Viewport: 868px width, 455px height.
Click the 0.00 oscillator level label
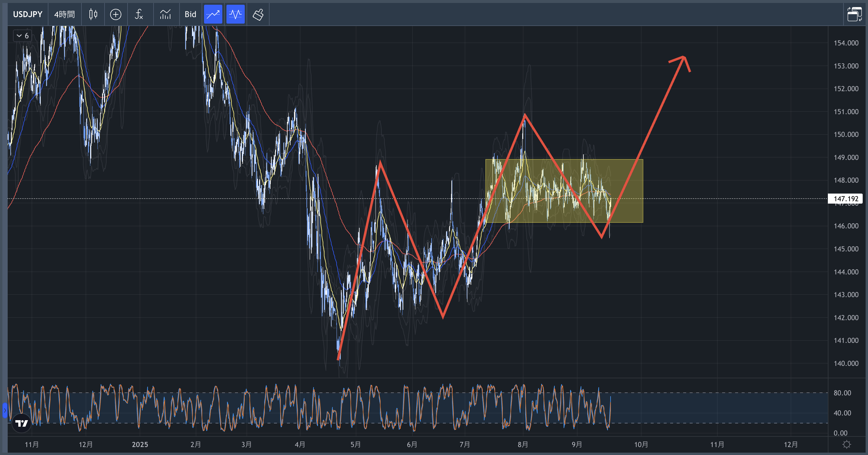tap(840, 433)
